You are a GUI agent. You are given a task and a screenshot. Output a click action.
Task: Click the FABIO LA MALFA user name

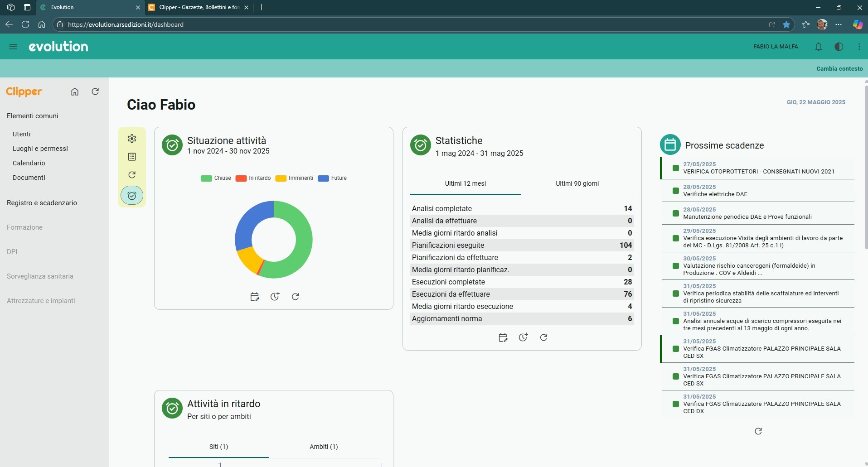point(776,47)
